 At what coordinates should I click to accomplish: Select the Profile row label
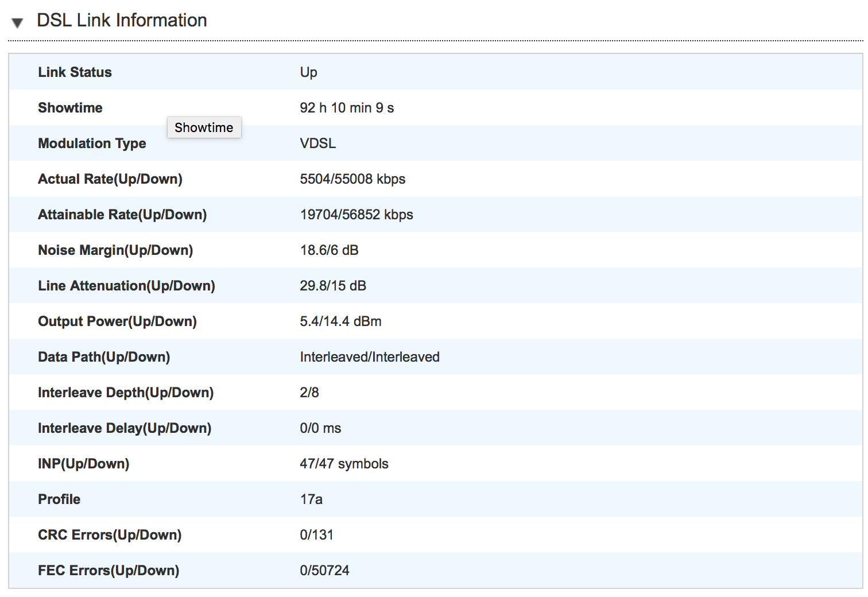click(59, 499)
